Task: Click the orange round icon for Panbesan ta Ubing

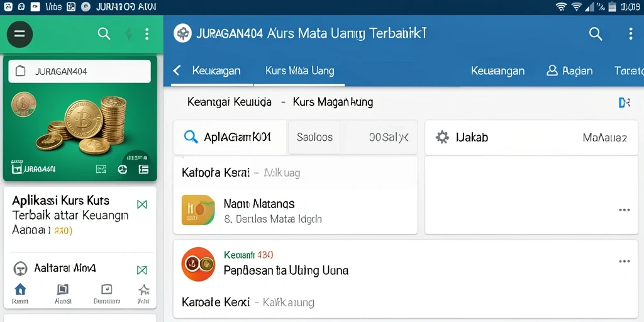Action: click(198, 264)
